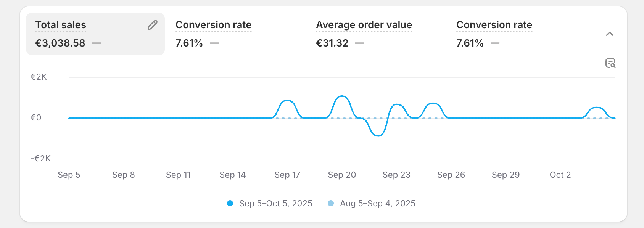Click the highest sales peak above Sep 20

pyautogui.click(x=342, y=96)
